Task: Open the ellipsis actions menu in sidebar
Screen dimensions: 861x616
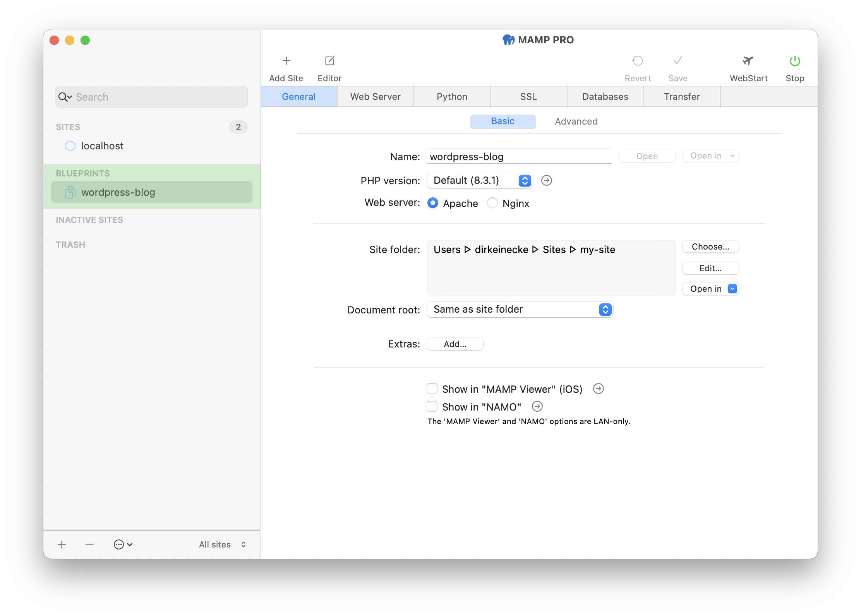Action: [x=123, y=544]
